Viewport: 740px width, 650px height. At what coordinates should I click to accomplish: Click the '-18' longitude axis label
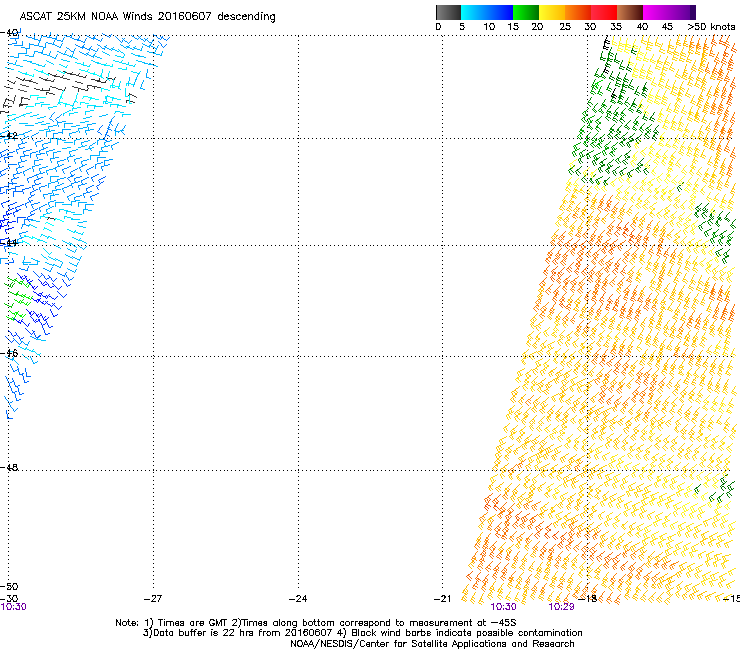pyautogui.click(x=588, y=599)
